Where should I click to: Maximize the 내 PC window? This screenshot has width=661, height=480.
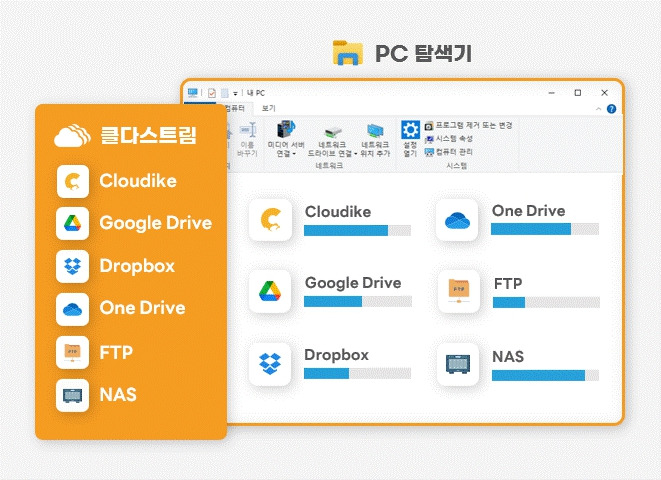point(578,93)
